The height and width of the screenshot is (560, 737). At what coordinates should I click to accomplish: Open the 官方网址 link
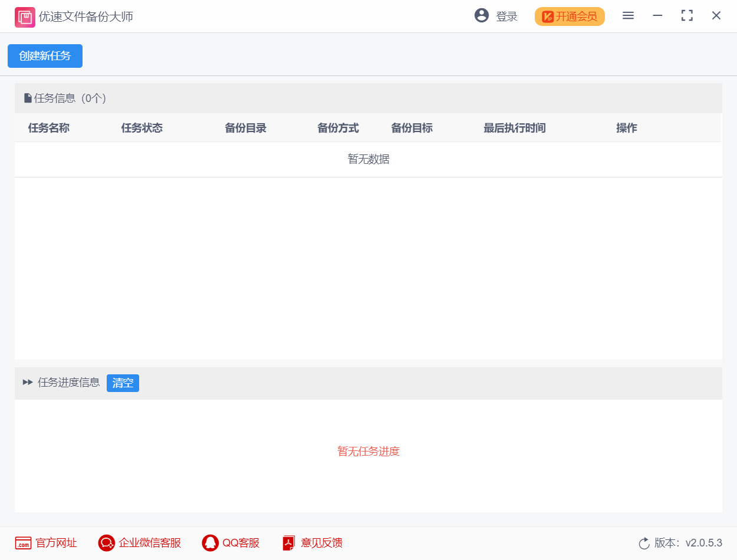click(56, 543)
